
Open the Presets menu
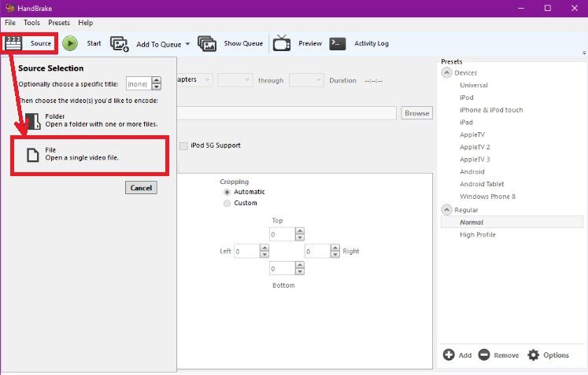(x=59, y=23)
